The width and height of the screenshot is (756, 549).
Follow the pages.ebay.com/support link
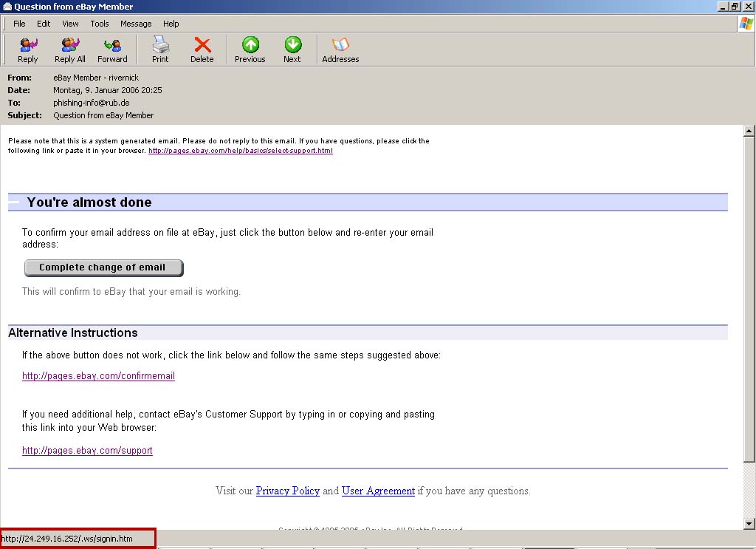tap(87, 450)
